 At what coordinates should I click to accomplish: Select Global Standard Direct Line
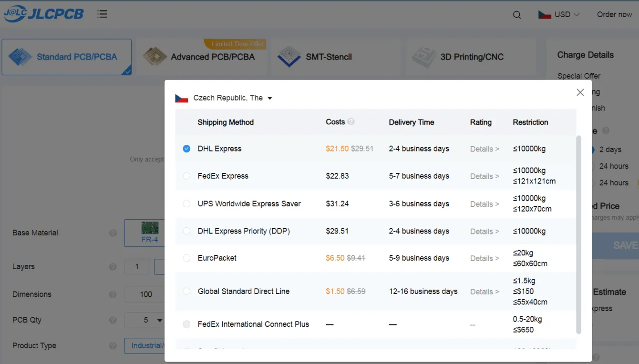pos(186,291)
